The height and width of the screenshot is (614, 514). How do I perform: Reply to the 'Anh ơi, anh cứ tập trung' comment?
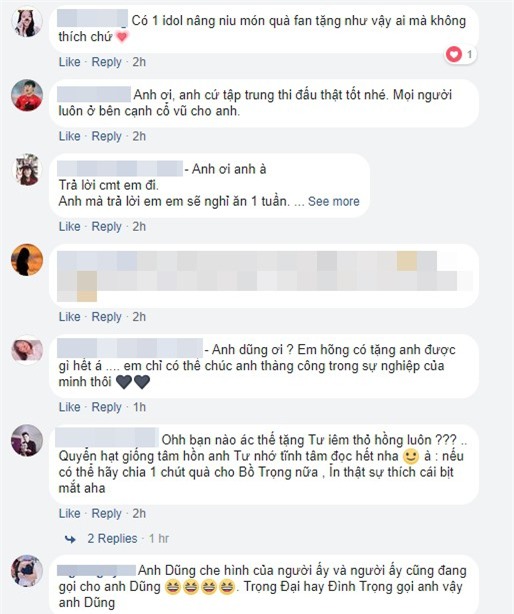pyautogui.click(x=106, y=137)
